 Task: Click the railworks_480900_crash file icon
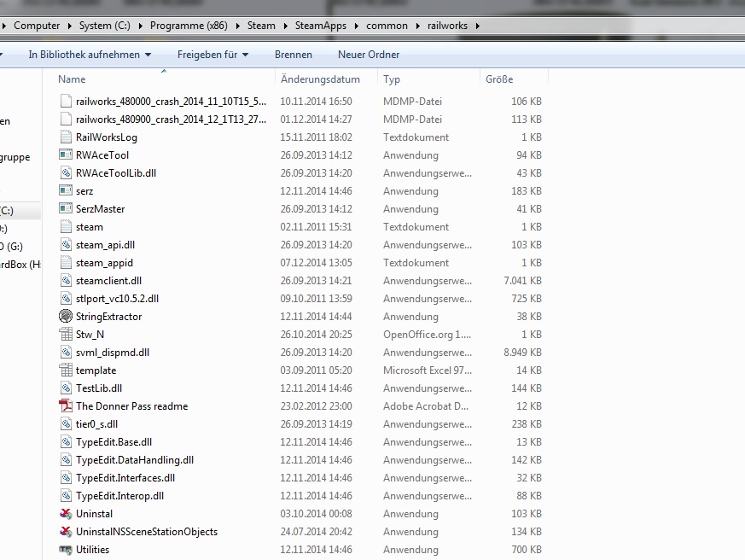[x=66, y=119]
